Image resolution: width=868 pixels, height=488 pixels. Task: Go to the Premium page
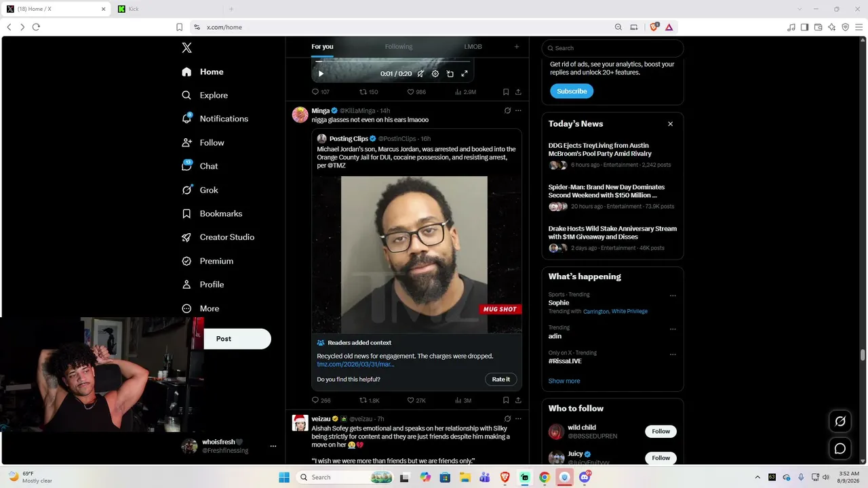[208, 261]
